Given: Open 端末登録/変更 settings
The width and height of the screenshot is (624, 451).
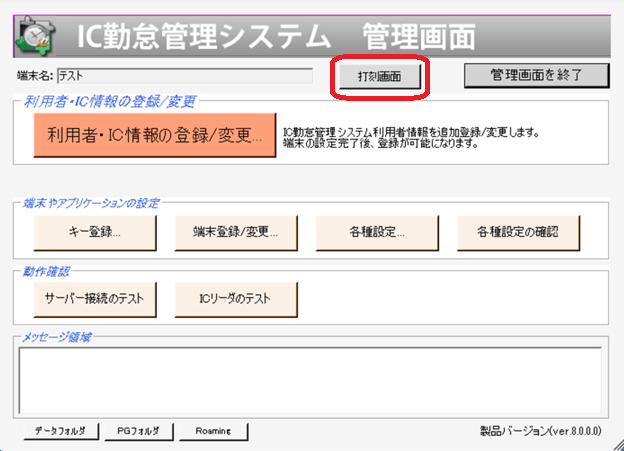Looking at the screenshot, I should coord(236,233).
